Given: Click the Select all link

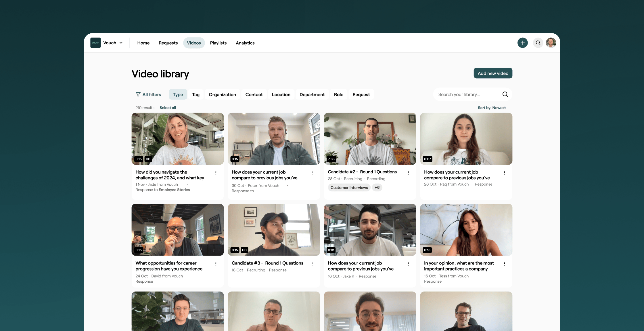Looking at the screenshot, I should (168, 108).
